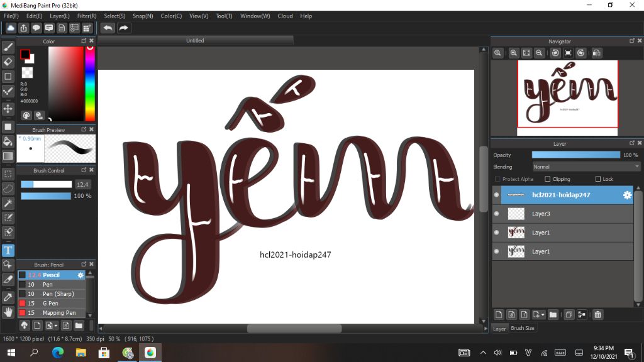Select the G Pen brush

[52, 304]
